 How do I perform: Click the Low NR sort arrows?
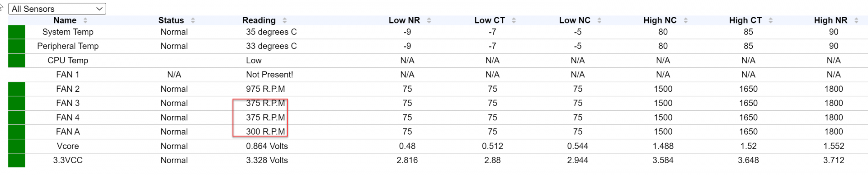coord(429,20)
